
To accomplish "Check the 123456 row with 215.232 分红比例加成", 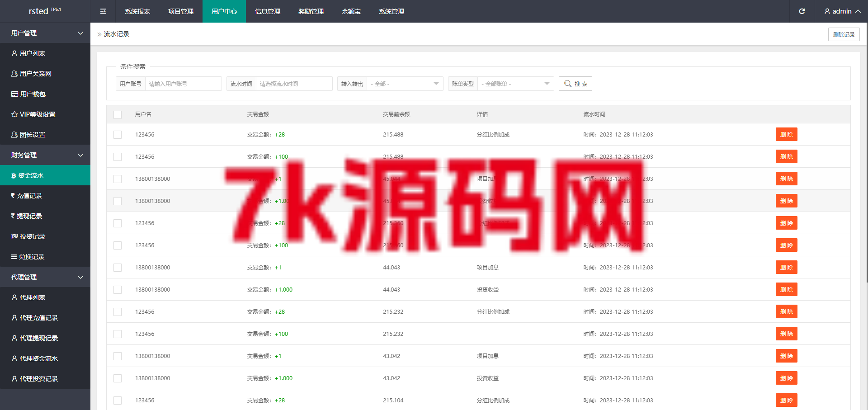I will tap(118, 312).
